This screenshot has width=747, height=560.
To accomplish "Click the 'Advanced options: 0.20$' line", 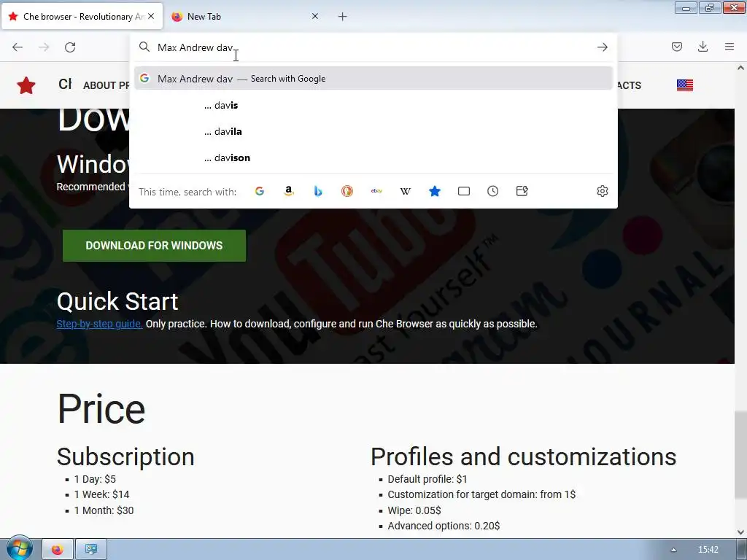I will point(444,526).
